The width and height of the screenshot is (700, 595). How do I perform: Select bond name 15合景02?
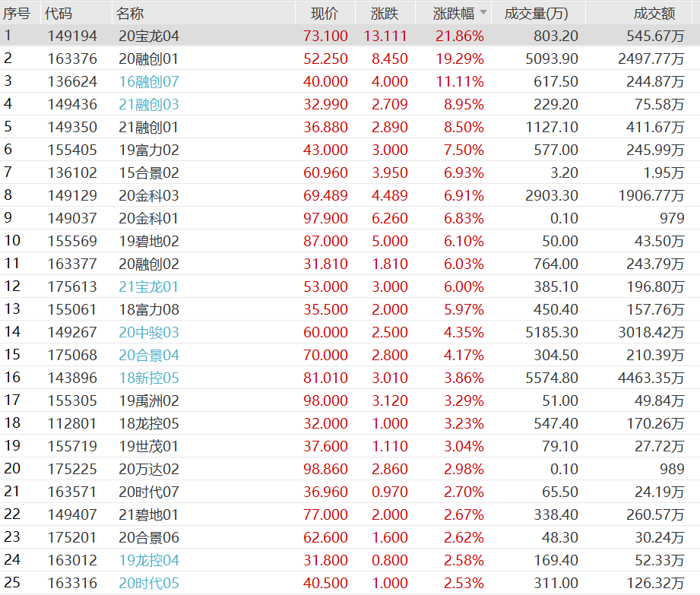149,172
